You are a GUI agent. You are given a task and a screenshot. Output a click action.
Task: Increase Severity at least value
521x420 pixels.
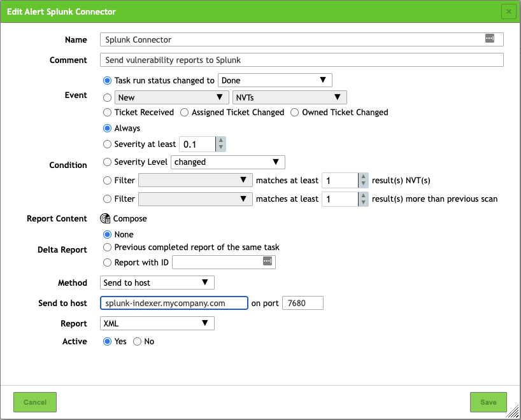220,141
